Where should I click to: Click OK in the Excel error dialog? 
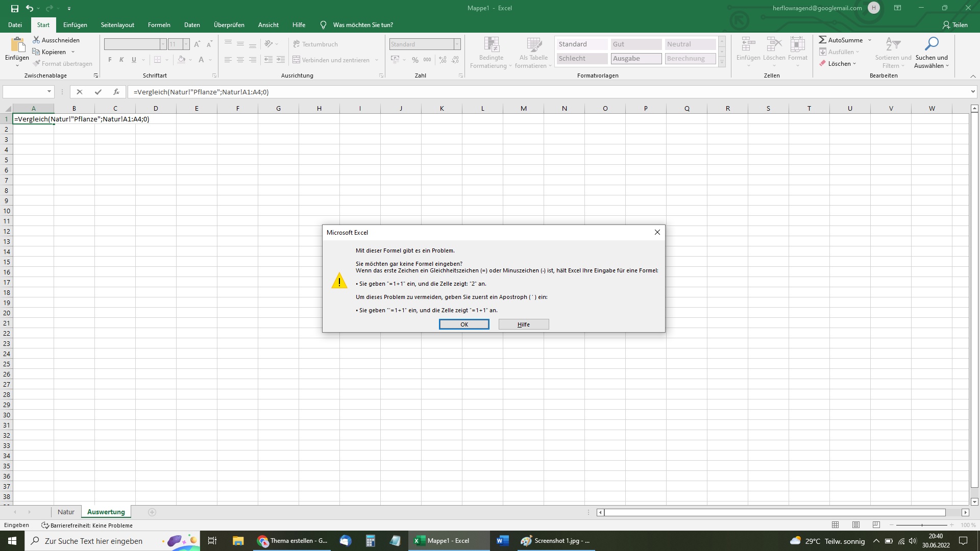[x=464, y=324]
